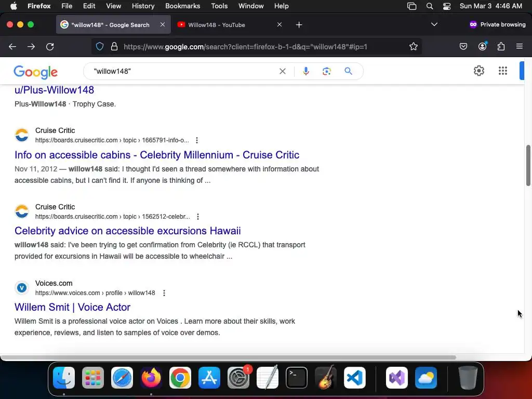Image resolution: width=532 pixels, height=399 pixels.
Task: Go to the Google homepage logo
Action: tap(36, 72)
